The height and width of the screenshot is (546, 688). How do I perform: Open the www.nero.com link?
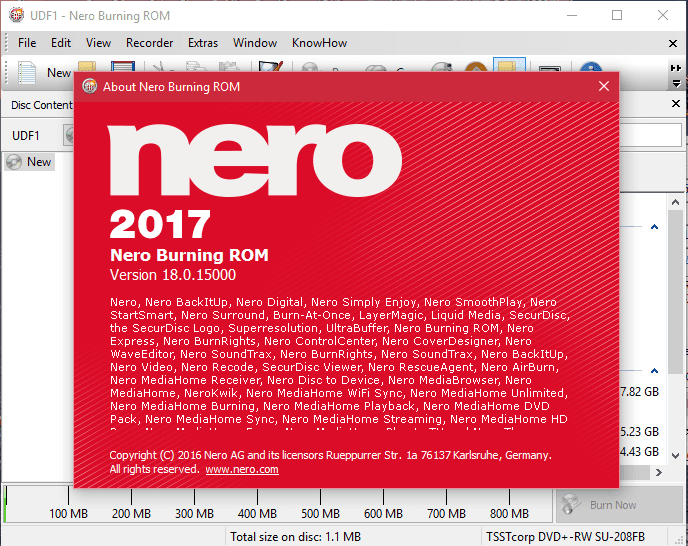[x=242, y=469]
